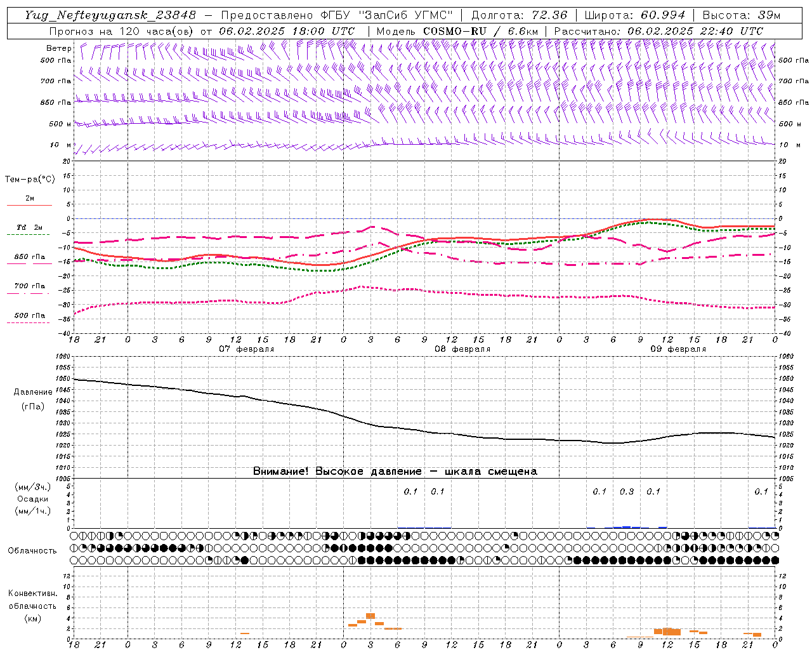Click the 700 гПа temperature legend entry
Screen dimensions: 812x650
(x=30, y=286)
